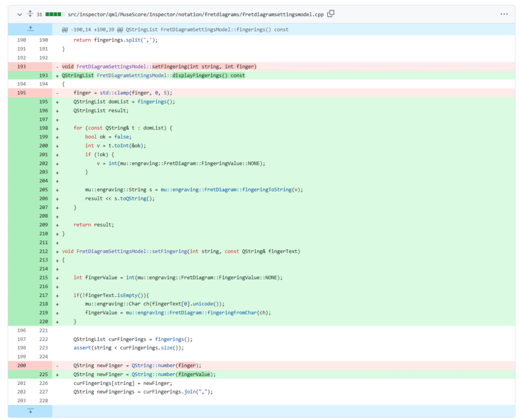Click the displayFingerings function name

click(x=196, y=75)
